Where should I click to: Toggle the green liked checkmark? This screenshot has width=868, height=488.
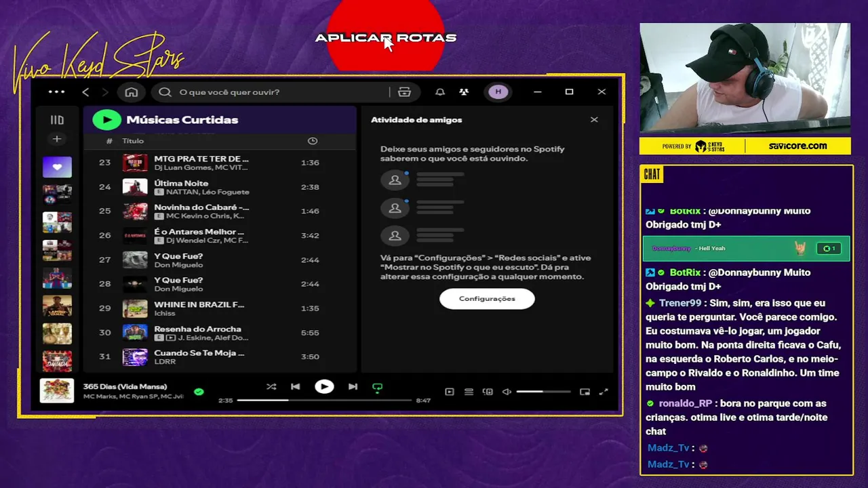coord(199,391)
